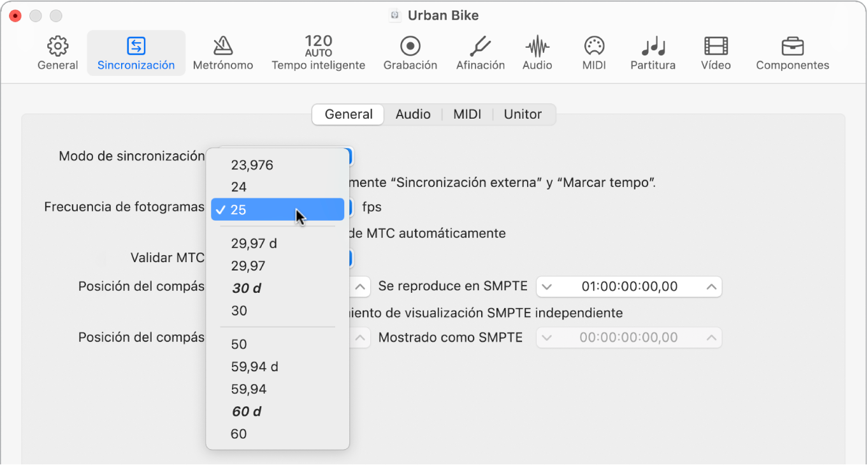Increase Mostrado como SMPTE value

click(x=712, y=337)
